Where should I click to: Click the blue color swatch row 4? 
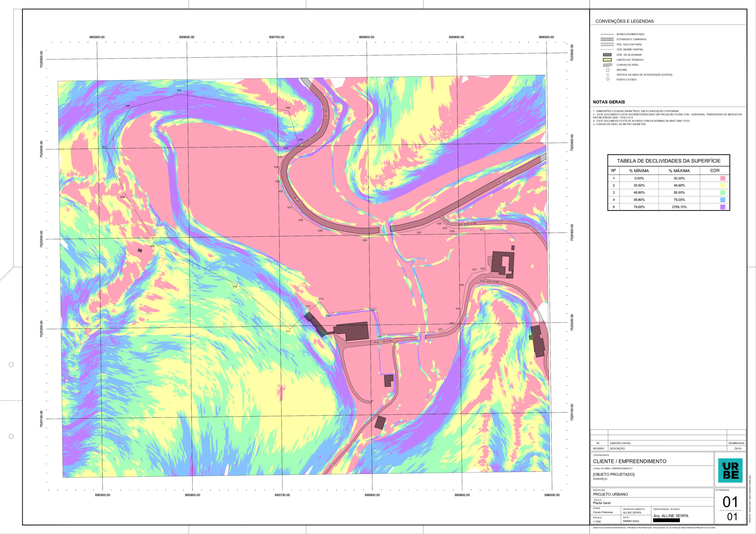pos(722,200)
